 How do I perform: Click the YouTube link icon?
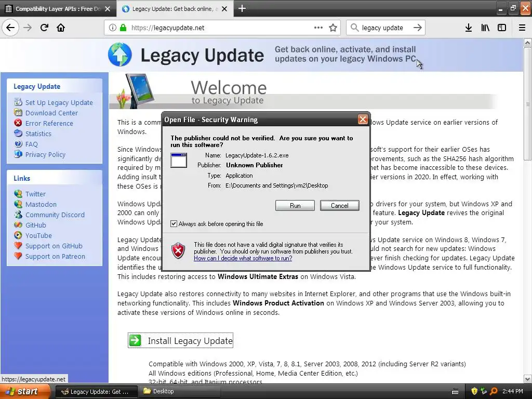(x=18, y=235)
